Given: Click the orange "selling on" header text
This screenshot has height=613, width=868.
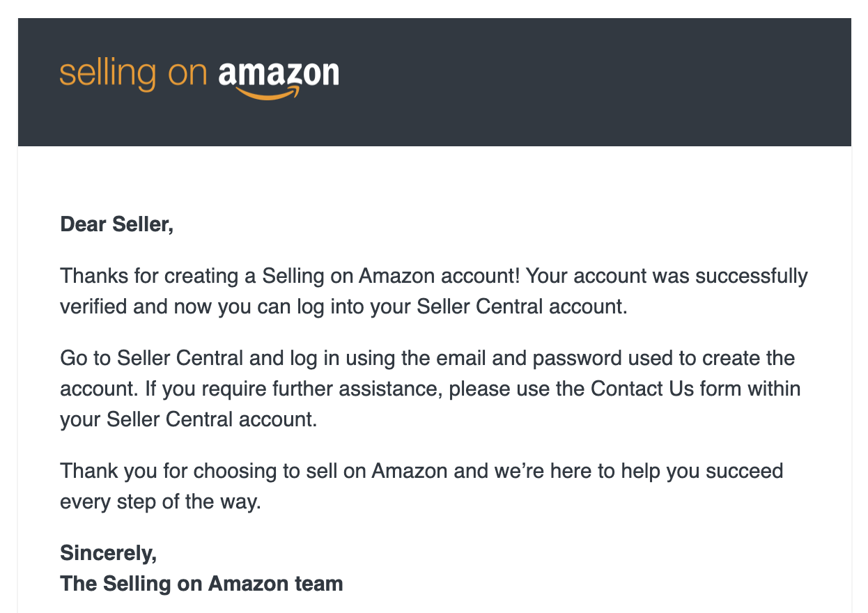Looking at the screenshot, I should point(134,75).
